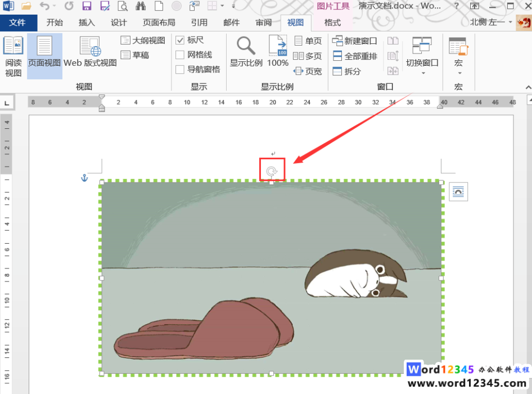Set zoom to 100% icon

click(x=278, y=51)
